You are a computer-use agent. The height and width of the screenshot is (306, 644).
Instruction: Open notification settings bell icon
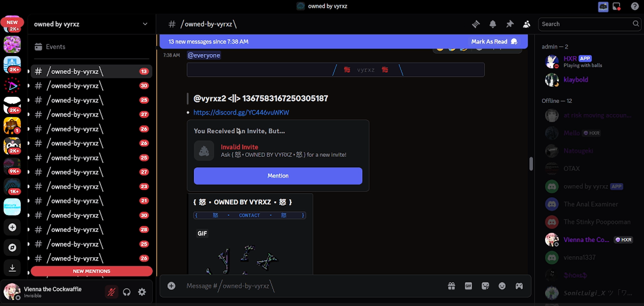493,24
